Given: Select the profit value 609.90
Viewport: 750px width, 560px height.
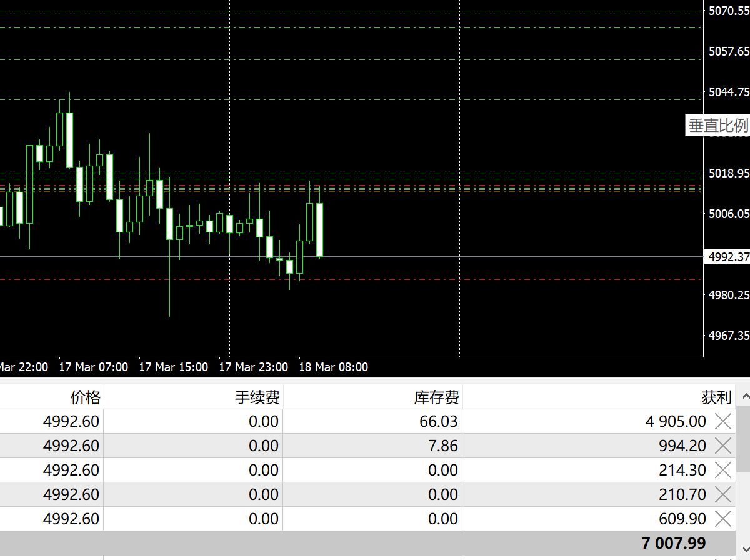Looking at the screenshot, I should click(x=682, y=519).
